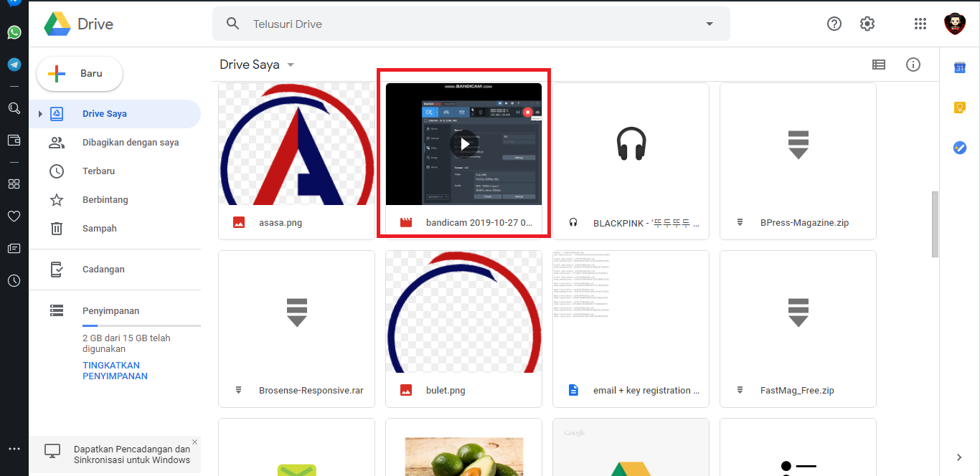980x476 pixels.
Task: Select Brosense-Responsive.rar file card
Action: [296, 329]
